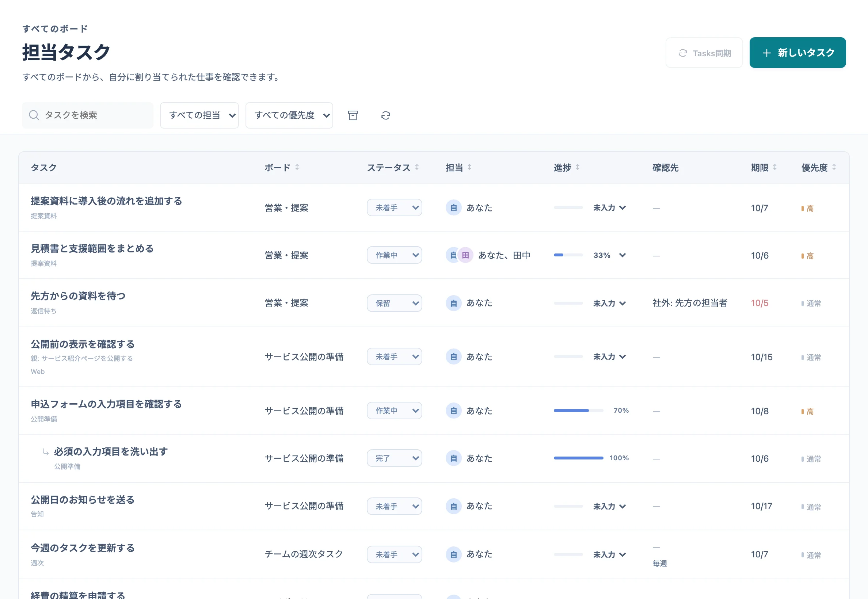Click the Tasks同期 button
Viewport: 868px width, 599px height.
click(x=704, y=53)
